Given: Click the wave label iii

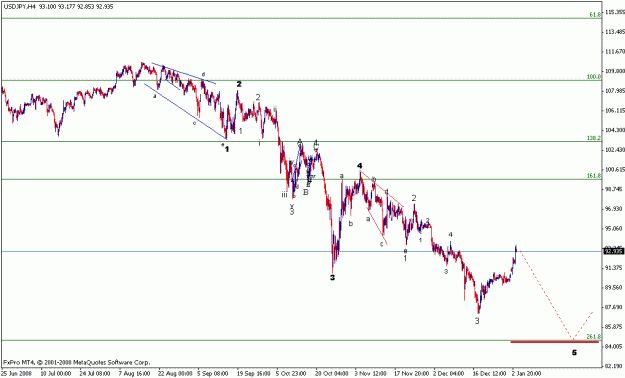Looking at the screenshot, I should pos(284,195).
